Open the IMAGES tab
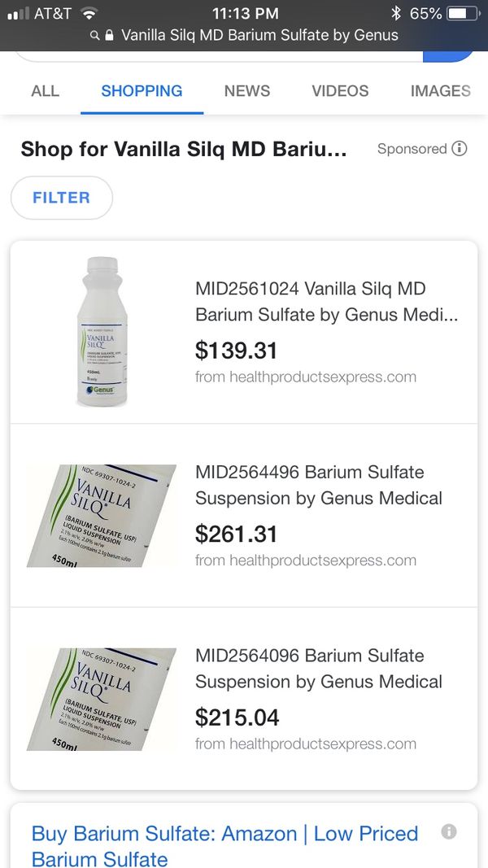 [x=441, y=90]
